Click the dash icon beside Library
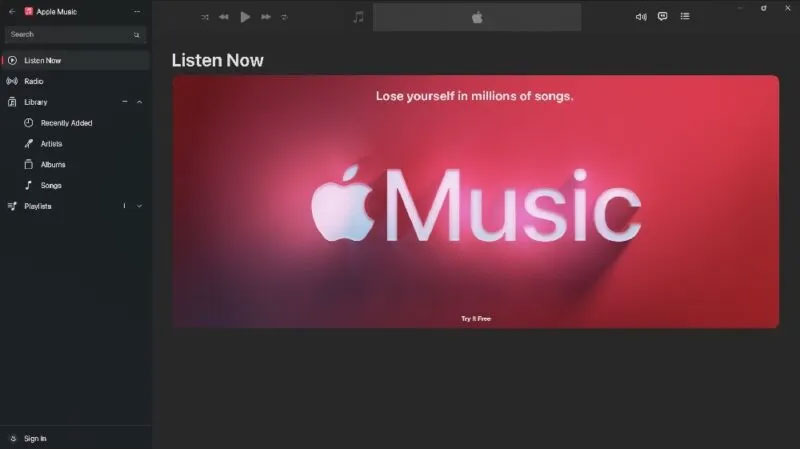Image resolution: width=800 pixels, height=449 pixels. pos(124,102)
